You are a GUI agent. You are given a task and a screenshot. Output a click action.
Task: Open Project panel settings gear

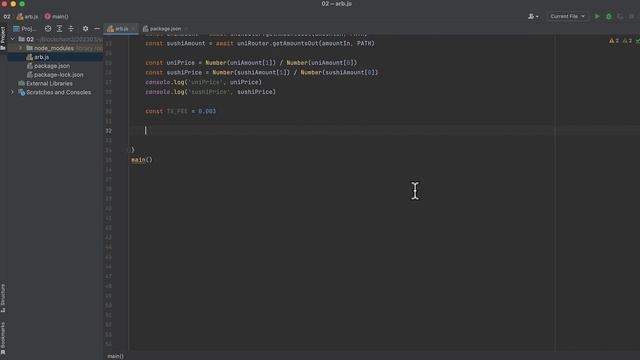[x=85, y=29]
